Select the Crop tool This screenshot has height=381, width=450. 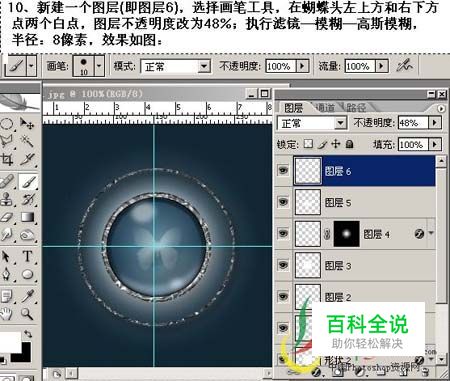(x=7, y=159)
